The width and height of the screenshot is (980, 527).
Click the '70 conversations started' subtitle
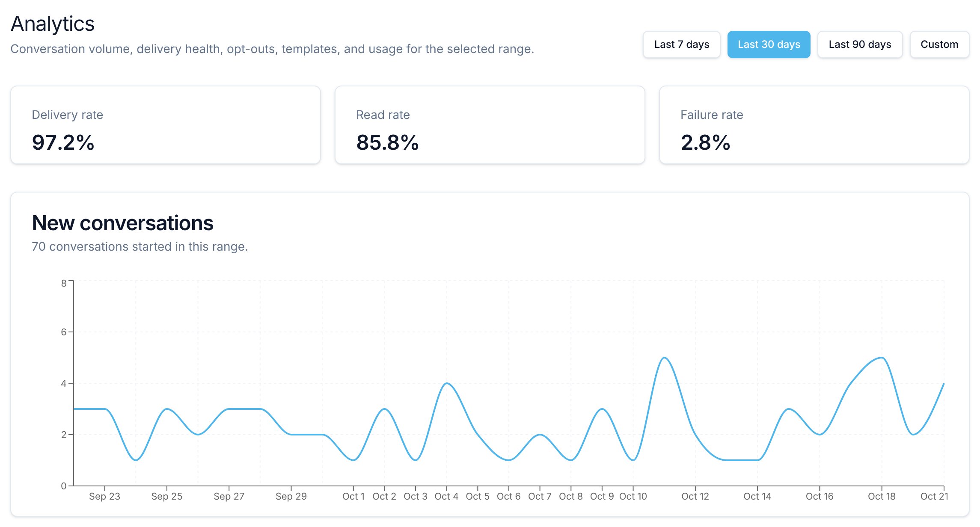tap(140, 247)
